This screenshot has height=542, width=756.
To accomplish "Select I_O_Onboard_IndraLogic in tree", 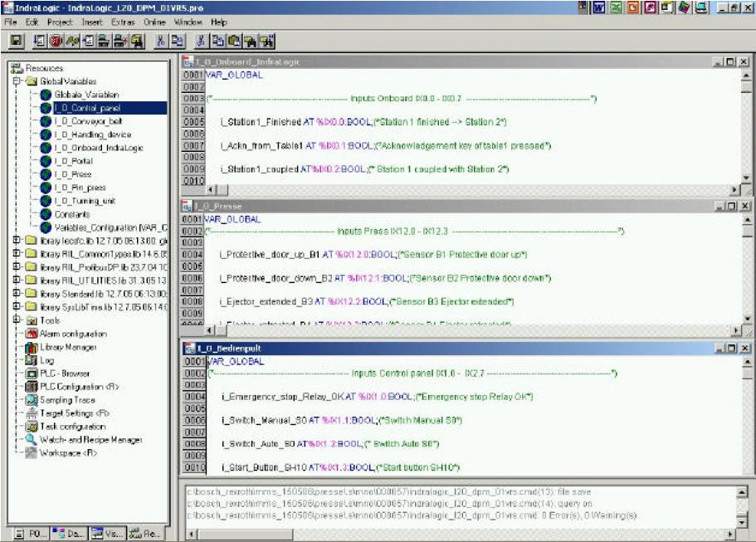I will pos(99,148).
